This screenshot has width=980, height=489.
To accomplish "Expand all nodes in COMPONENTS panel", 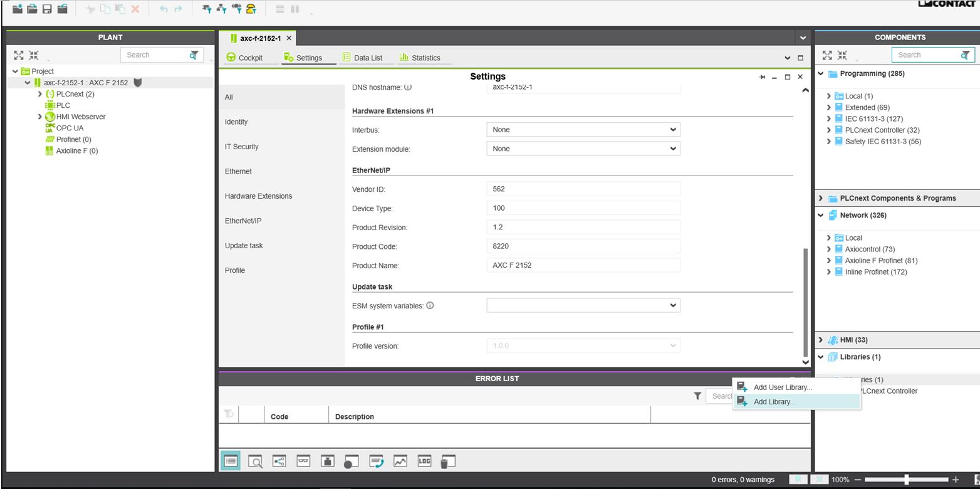I will click(827, 55).
